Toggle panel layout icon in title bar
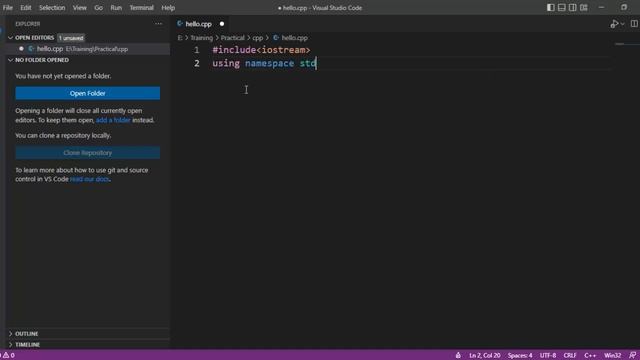 pos(562,7)
